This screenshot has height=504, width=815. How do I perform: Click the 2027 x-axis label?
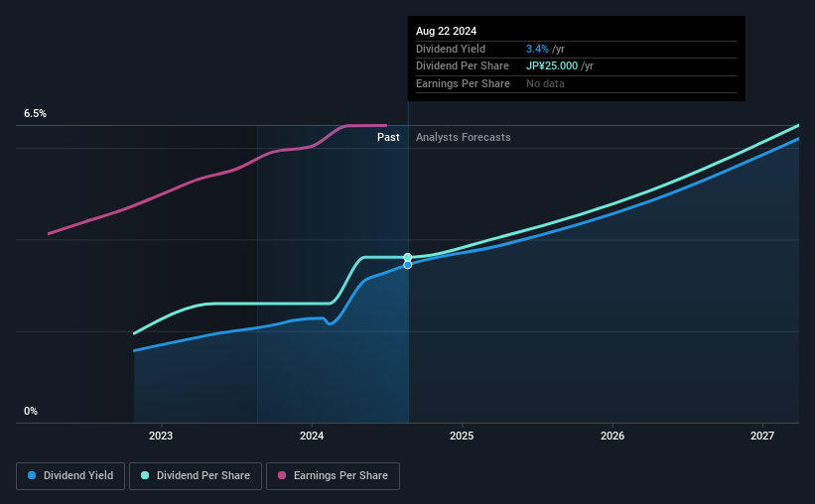(x=762, y=436)
